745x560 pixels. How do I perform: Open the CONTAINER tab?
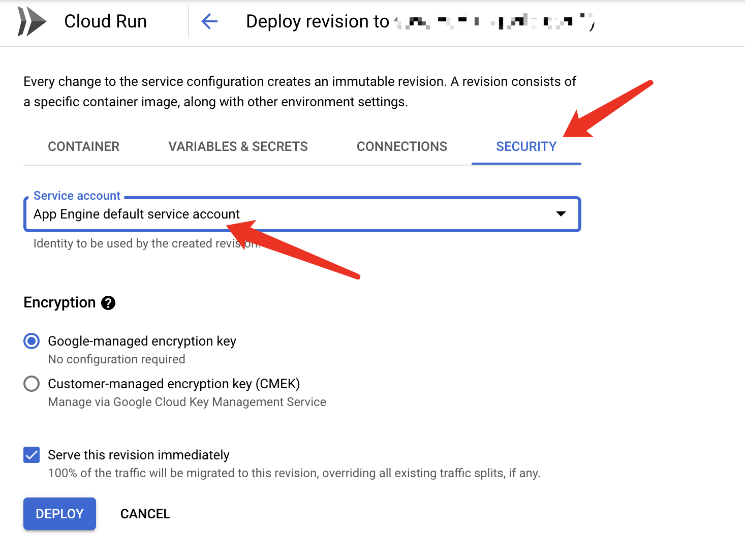(83, 146)
